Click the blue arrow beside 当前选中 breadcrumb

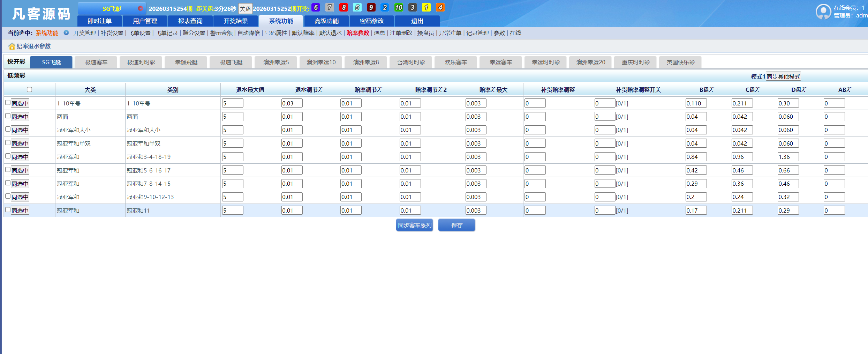coord(66,33)
